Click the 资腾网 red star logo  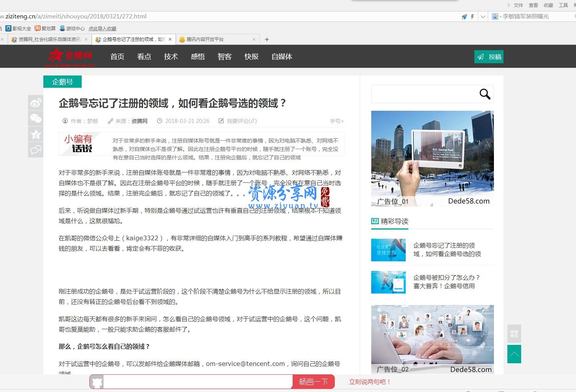coord(70,57)
